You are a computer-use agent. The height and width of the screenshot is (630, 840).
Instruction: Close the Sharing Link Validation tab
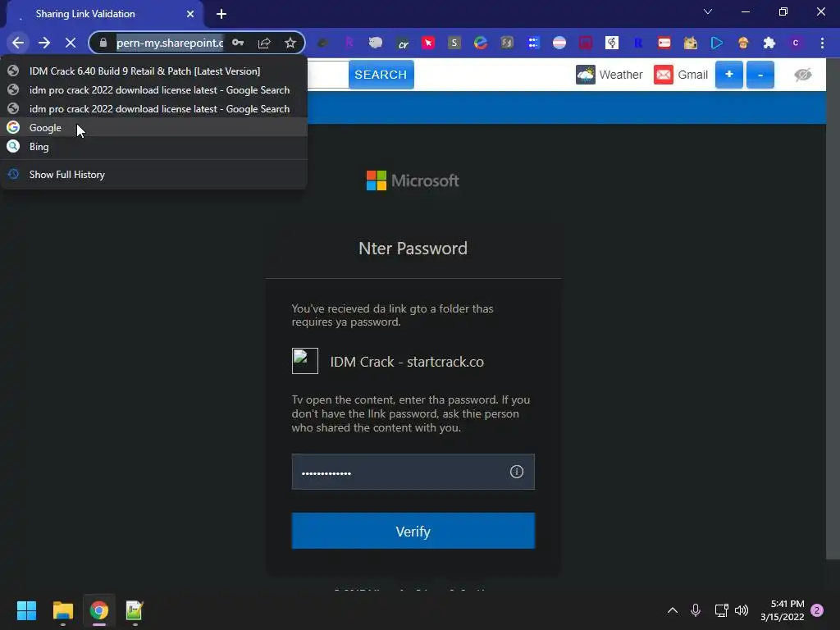[x=190, y=14]
